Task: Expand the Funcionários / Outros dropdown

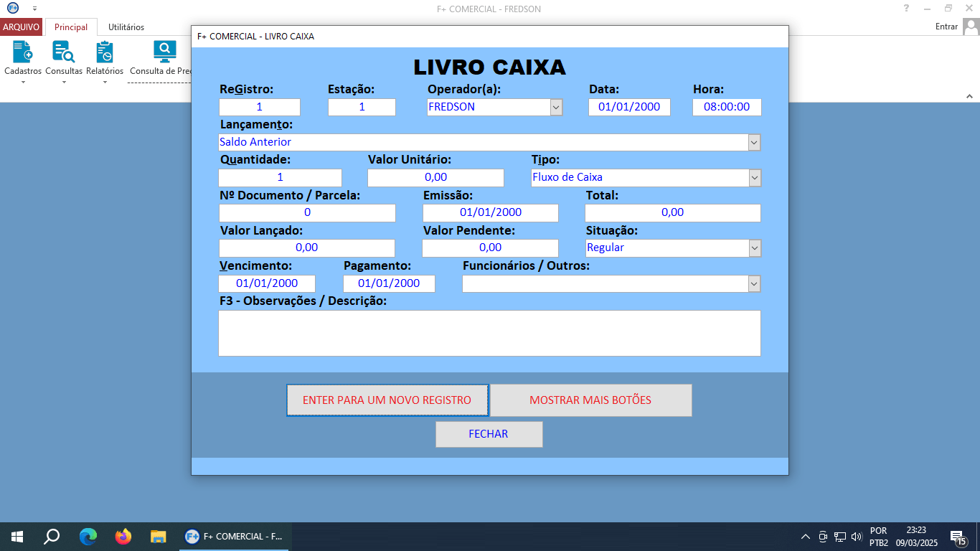Action: [x=754, y=283]
